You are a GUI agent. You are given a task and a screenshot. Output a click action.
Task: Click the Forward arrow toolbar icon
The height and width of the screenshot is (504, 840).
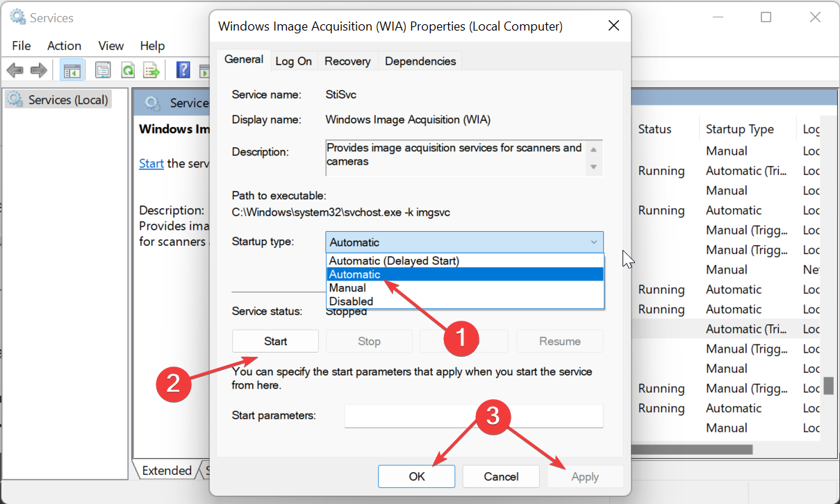39,70
